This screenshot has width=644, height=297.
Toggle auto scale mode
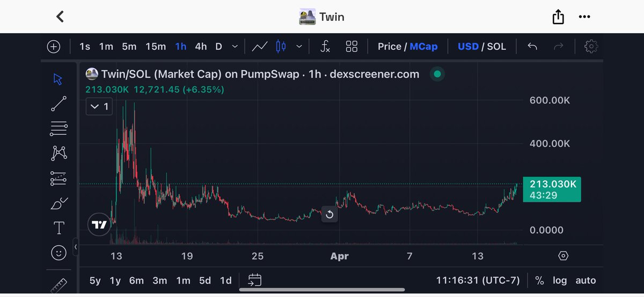click(x=586, y=280)
